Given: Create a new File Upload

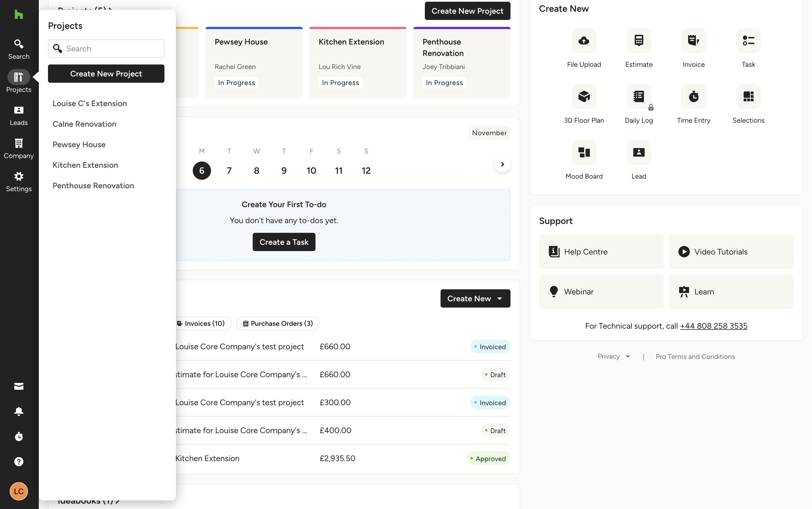Looking at the screenshot, I should point(584,41).
